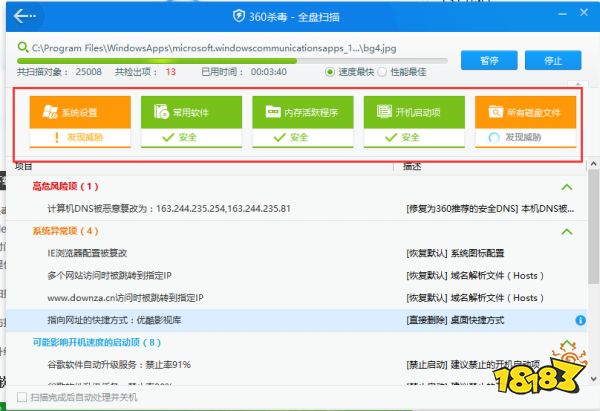The height and width of the screenshot is (411, 600).
Task: Click the 360 shield logo in title
Action: [x=239, y=16]
